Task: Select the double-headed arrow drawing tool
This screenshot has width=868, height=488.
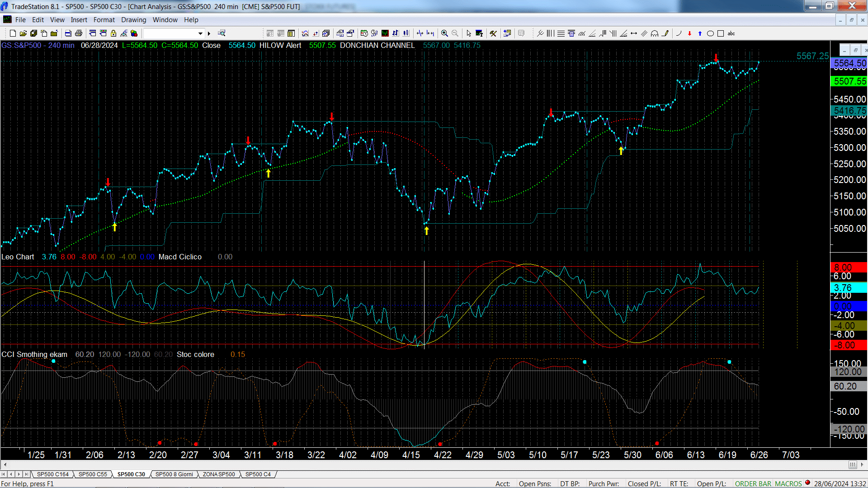Action: pos(634,33)
